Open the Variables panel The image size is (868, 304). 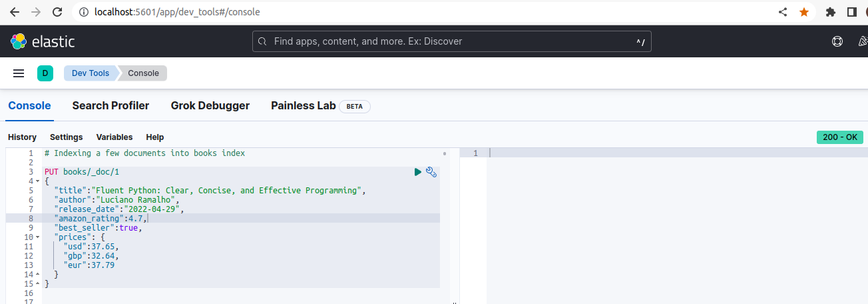point(114,137)
